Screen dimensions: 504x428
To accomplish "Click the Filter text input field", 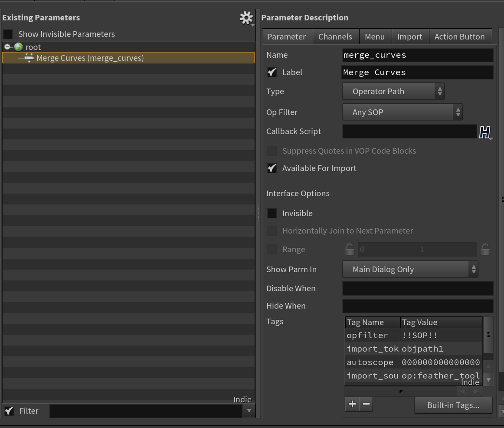I will coord(146,411).
